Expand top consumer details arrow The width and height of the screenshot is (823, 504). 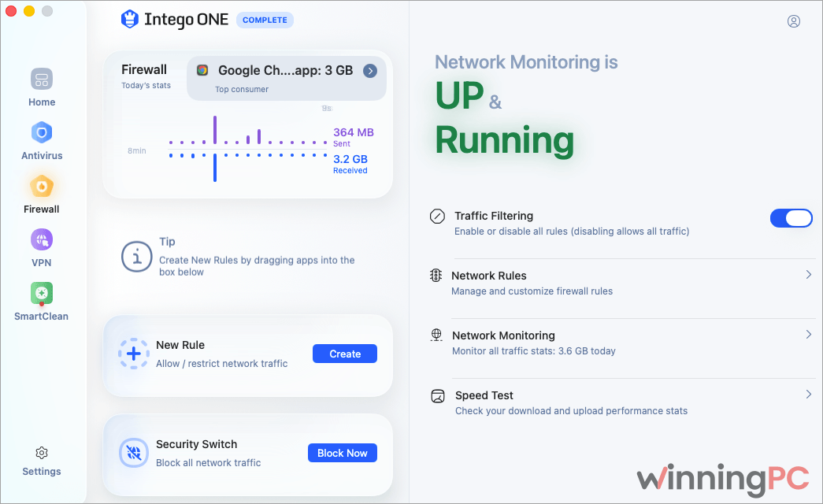click(x=370, y=71)
